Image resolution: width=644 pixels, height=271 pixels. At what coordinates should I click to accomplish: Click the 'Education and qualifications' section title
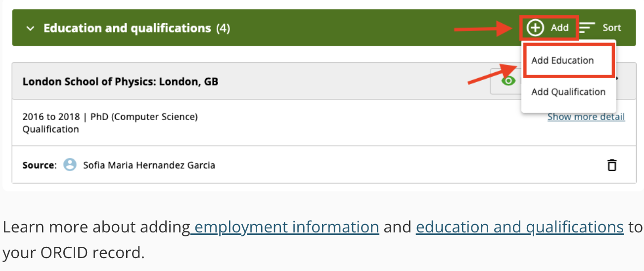click(x=127, y=28)
